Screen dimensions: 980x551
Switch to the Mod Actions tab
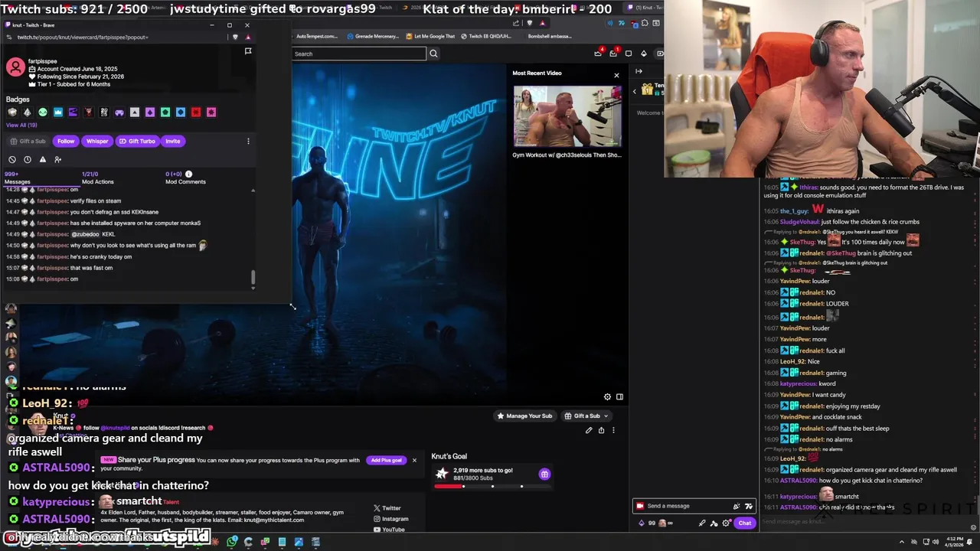tap(97, 178)
